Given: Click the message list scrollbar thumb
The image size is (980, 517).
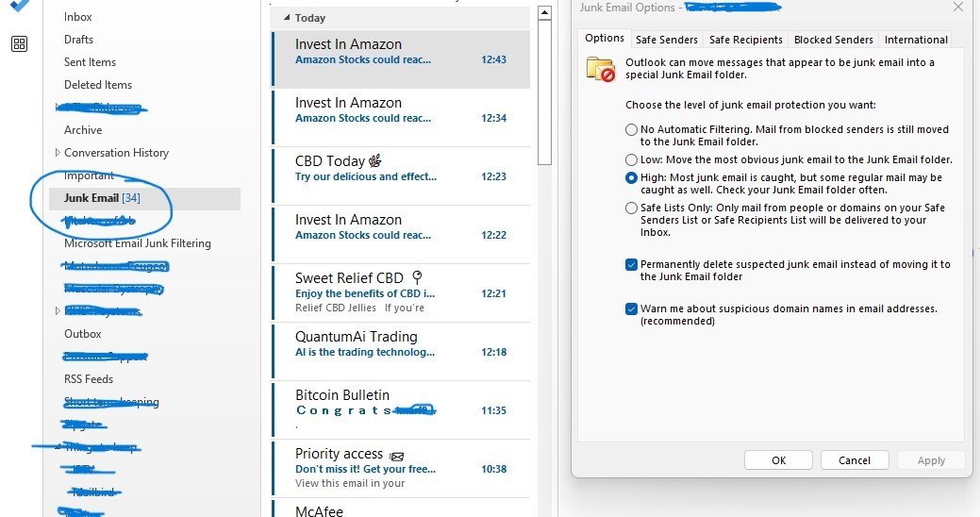Looking at the screenshot, I should tap(544, 92).
